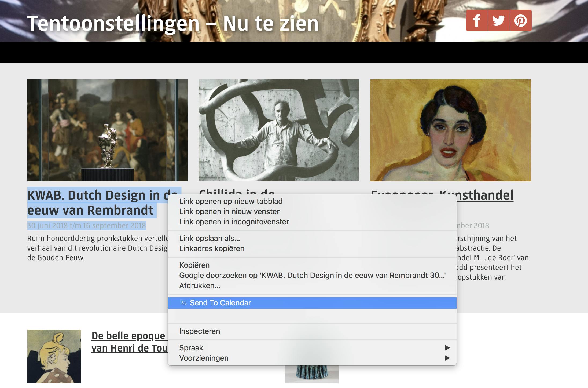
Task: Expand the Spraak submenu arrow
Action: pyautogui.click(x=447, y=348)
